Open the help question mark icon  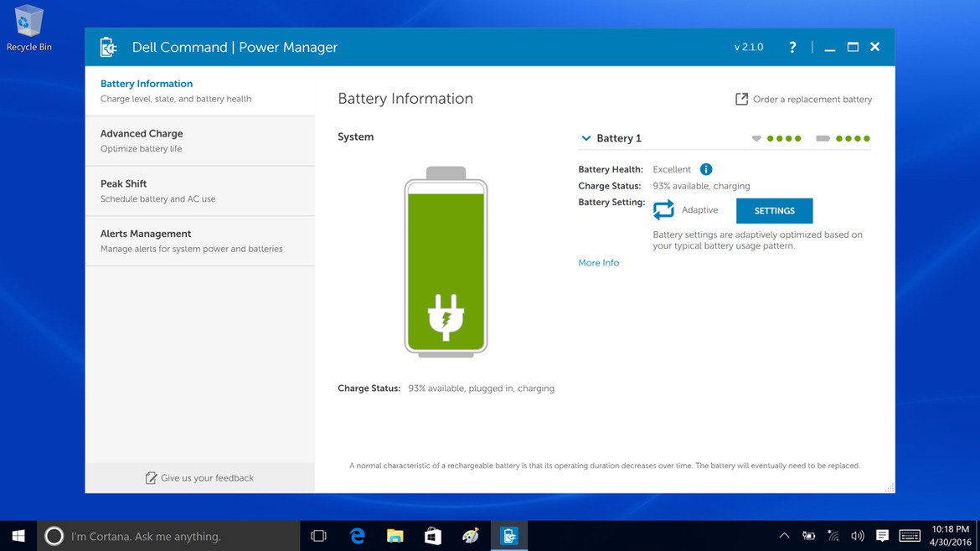coord(792,47)
